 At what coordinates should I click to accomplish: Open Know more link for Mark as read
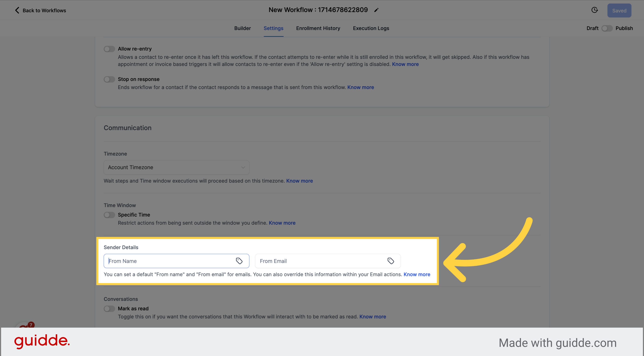[372, 317]
